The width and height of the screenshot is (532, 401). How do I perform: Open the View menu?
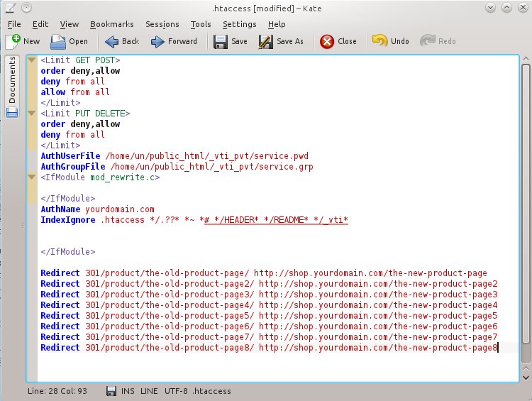pos(70,24)
